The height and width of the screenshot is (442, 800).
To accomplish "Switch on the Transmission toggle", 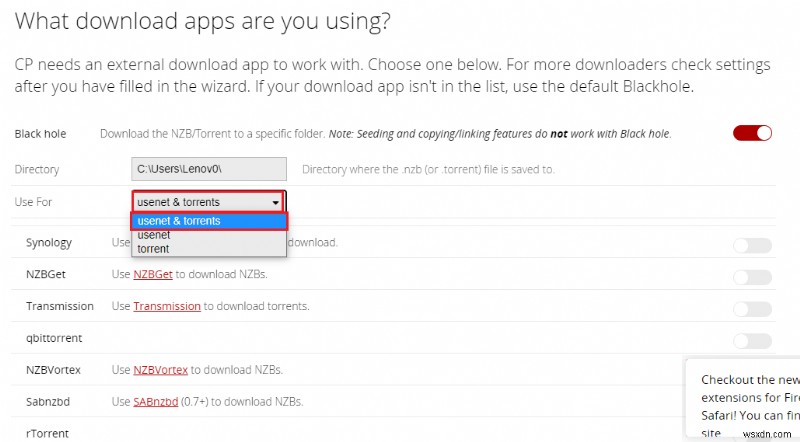I will click(x=752, y=309).
